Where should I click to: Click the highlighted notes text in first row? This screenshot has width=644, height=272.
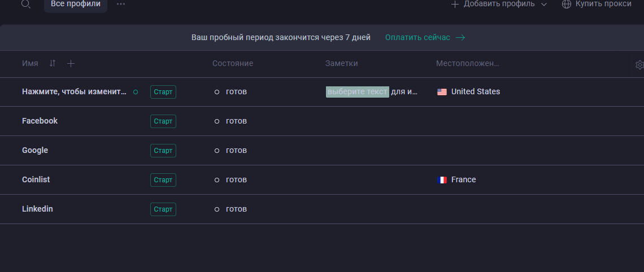tap(357, 92)
